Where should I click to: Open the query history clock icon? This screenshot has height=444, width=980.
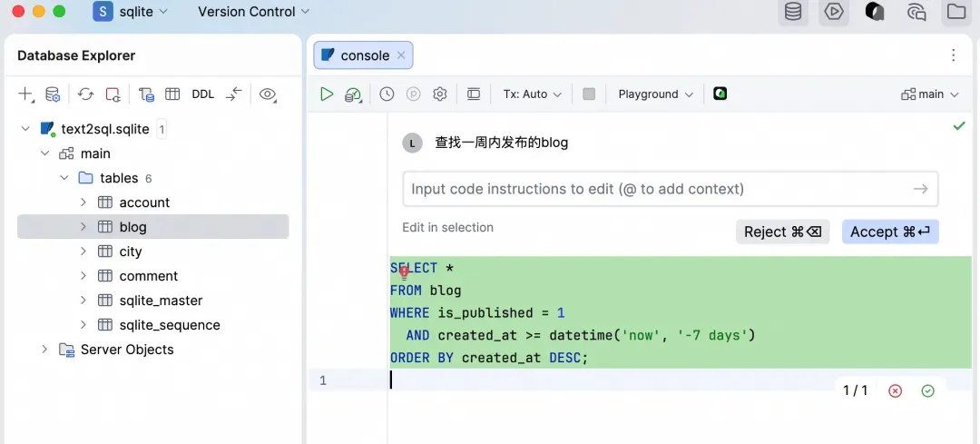[x=387, y=94]
